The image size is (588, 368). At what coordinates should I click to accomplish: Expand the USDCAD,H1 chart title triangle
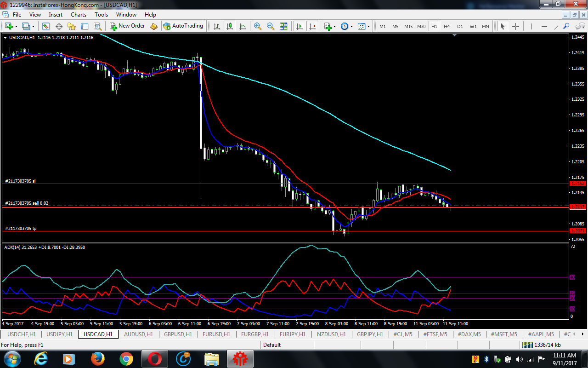pyautogui.click(x=6, y=38)
